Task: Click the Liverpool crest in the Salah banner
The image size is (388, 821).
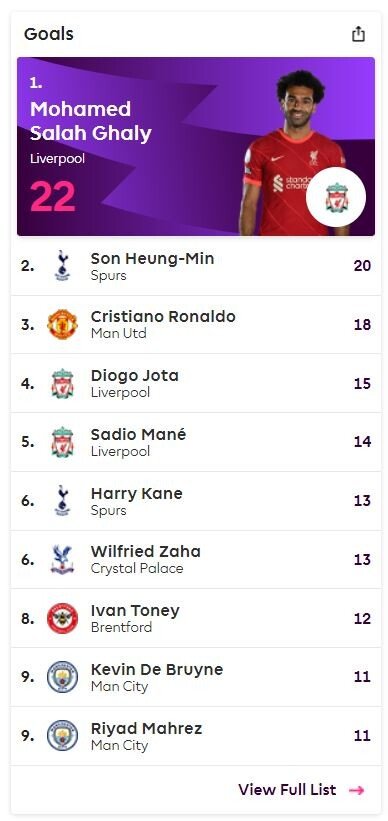Action: point(336,197)
